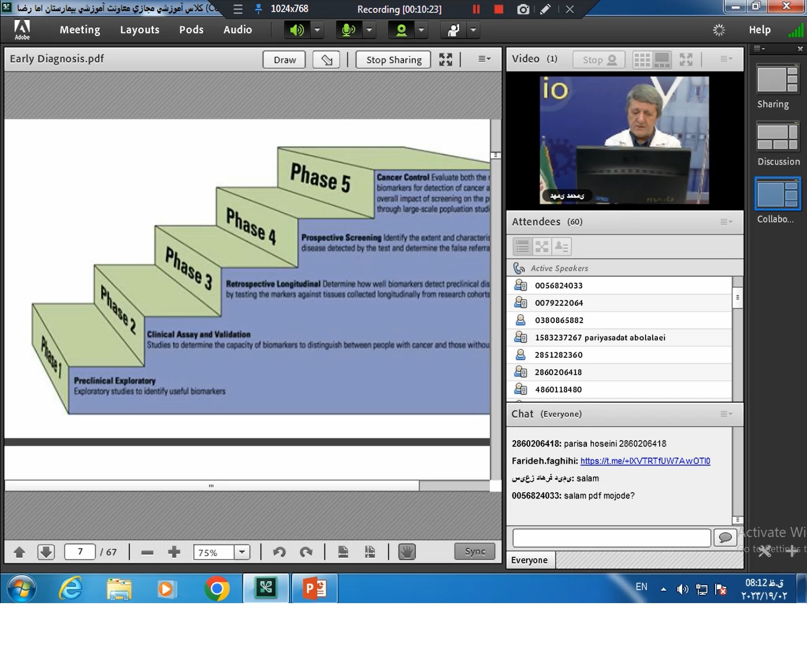Viewport: 807px width, 672px height.
Task: Expand the raise hand status dropdown
Action: pos(474,30)
